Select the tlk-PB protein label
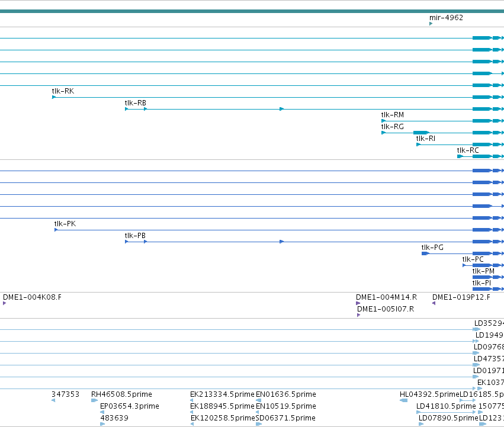Viewport: 504px width, 427px height. point(135,236)
